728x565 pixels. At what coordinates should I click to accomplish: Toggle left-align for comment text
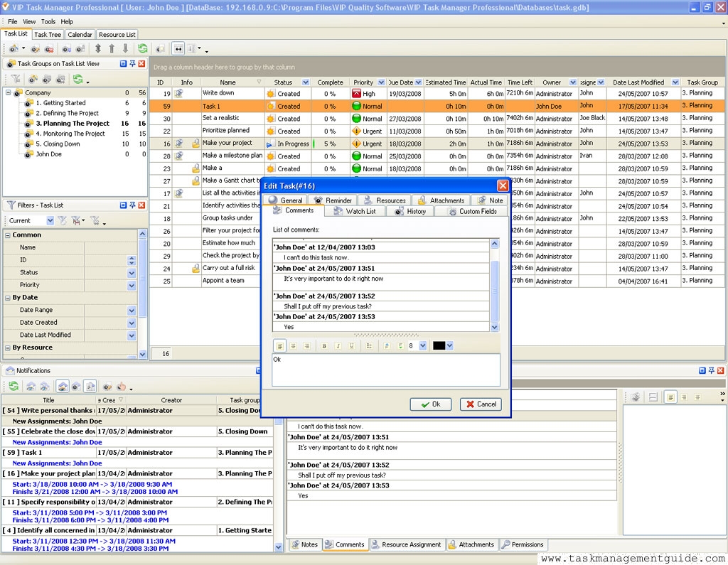point(280,346)
